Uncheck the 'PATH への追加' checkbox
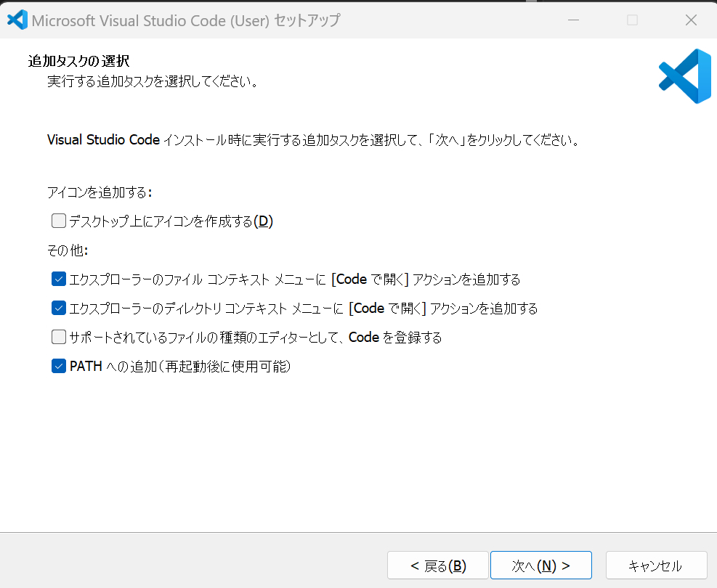The height and width of the screenshot is (588, 717). [59, 367]
